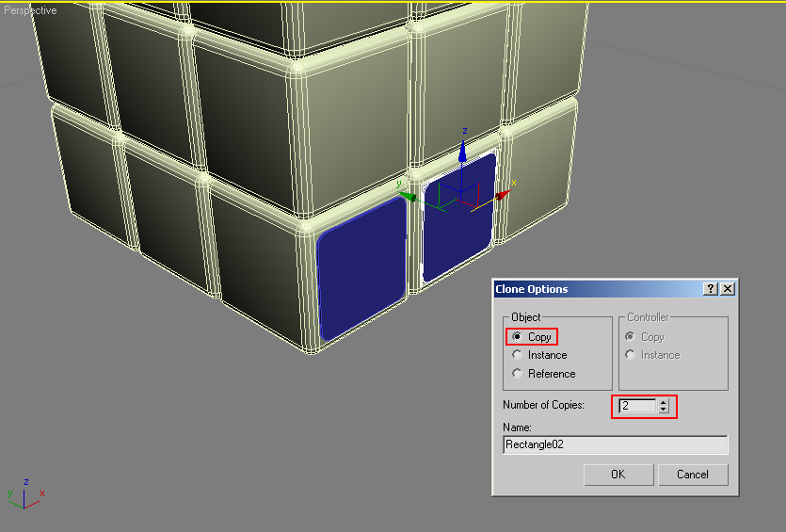Click the Number of Copies field
Screen dimensions: 786x532
(x=637, y=406)
